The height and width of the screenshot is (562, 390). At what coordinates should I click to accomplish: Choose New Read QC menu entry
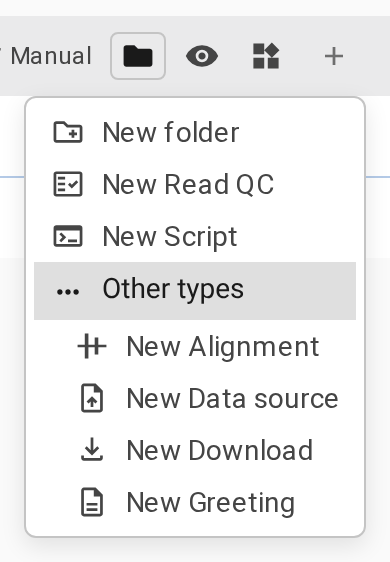point(195,184)
